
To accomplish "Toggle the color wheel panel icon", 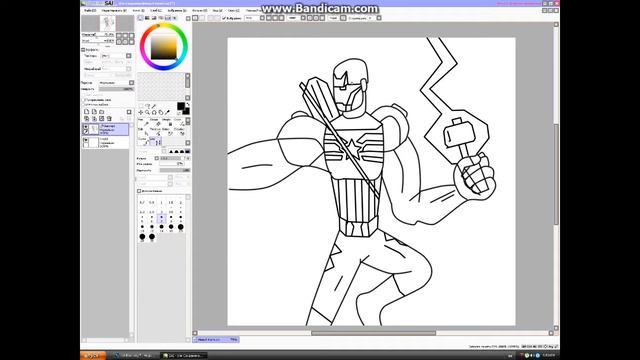I will 140,18.
